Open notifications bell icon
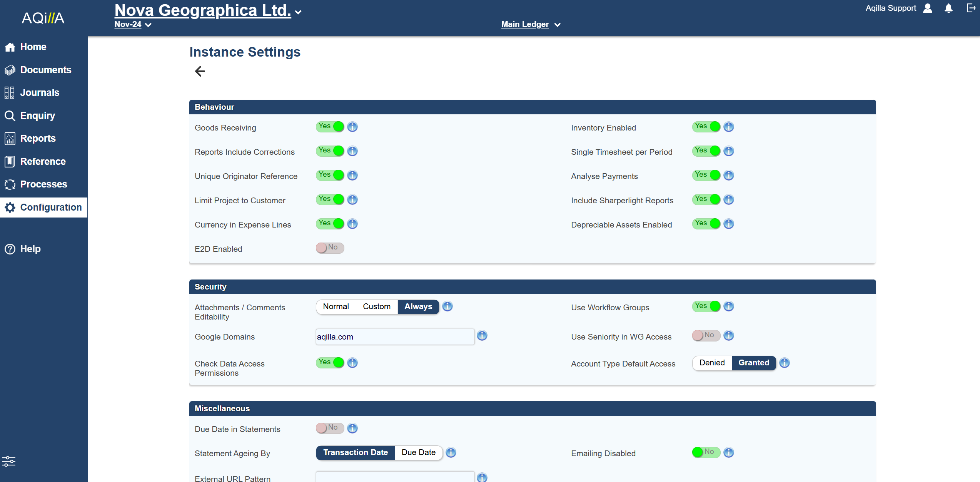Screen dimensions: 980x482 click(x=948, y=8)
